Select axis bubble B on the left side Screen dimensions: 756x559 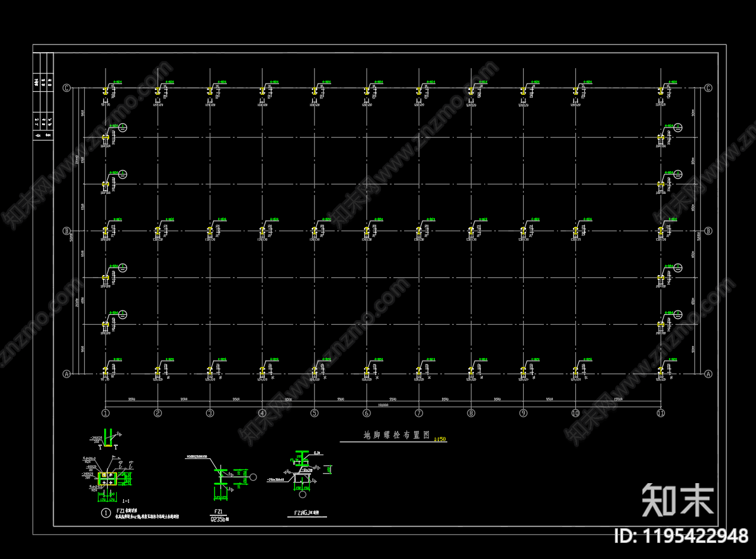(66, 231)
